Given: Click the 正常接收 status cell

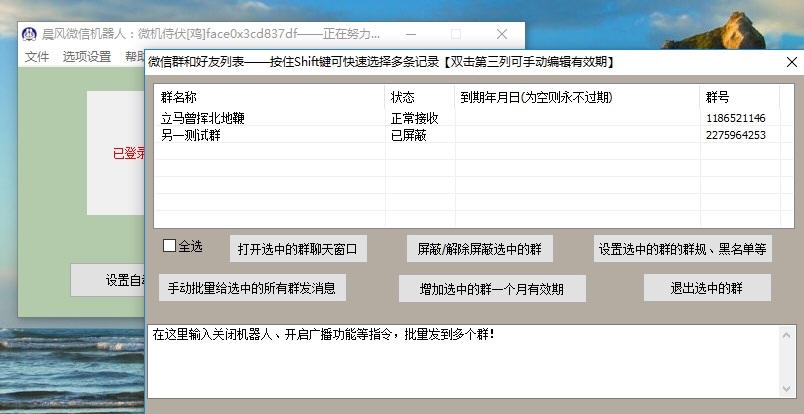Looking at the screenshot, I should point(415,118).
